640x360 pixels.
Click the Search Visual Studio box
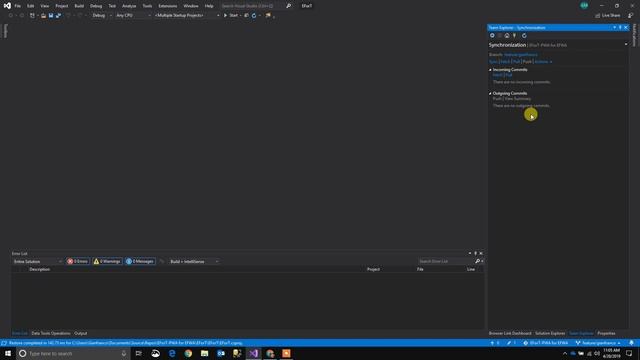pyautogui.click(x=252, y=6)
